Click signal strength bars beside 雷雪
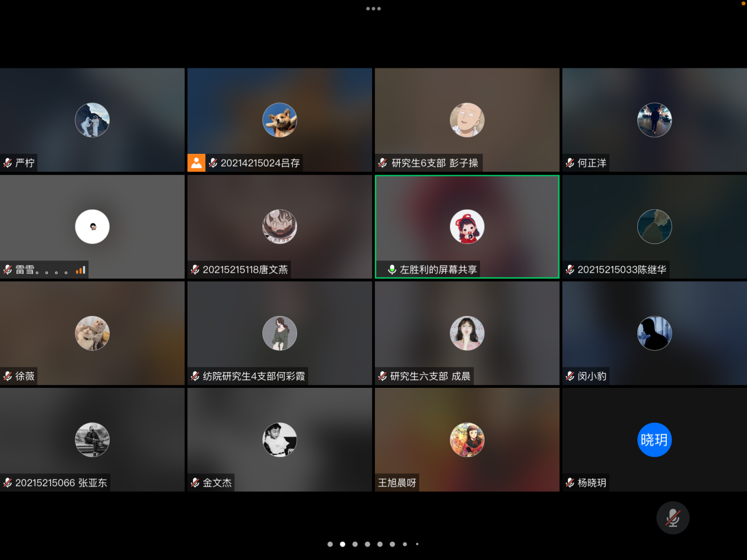This screenshot has width=747, height=560. [81, 270]
